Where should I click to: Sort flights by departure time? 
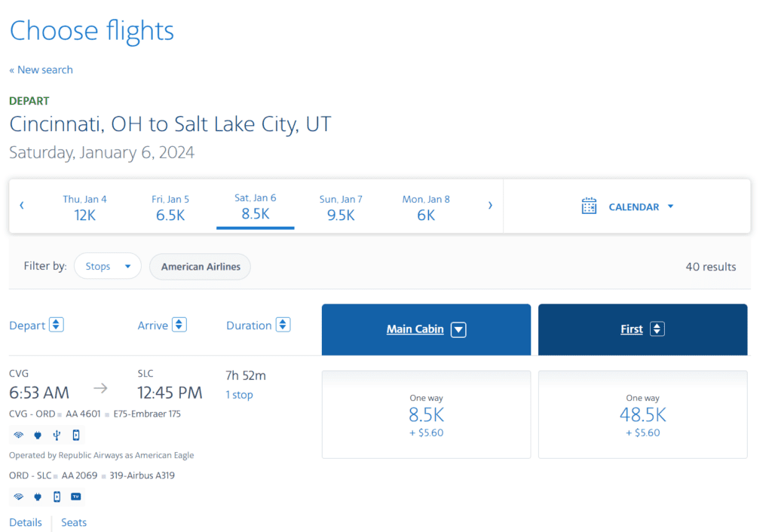[x=57, y=325]
